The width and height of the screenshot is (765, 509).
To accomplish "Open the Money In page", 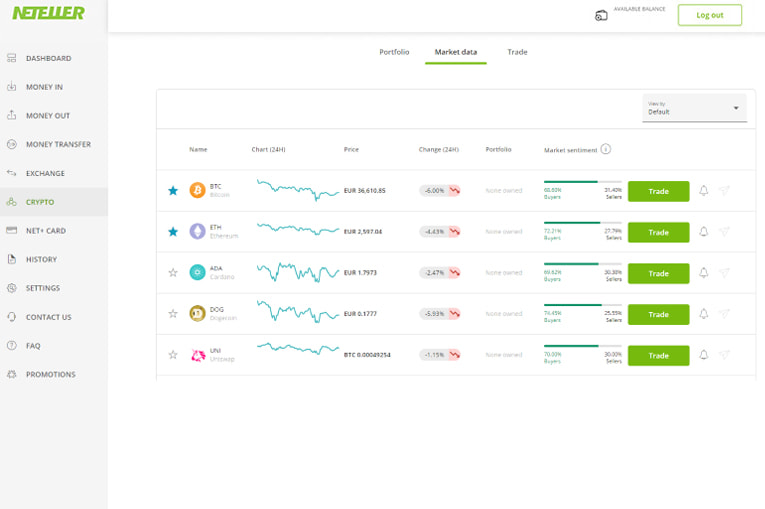I will coord(44,87).
